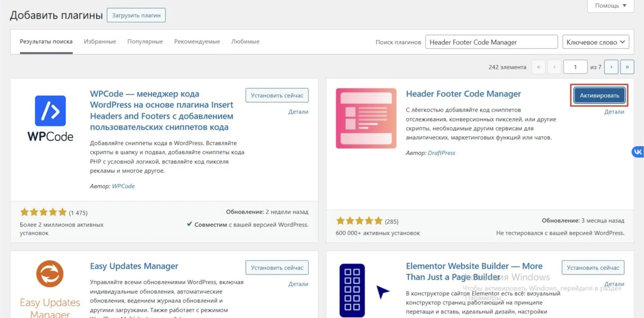Install WPCode with Установить сейчас
644x318 pixels.
click(277, 95)
